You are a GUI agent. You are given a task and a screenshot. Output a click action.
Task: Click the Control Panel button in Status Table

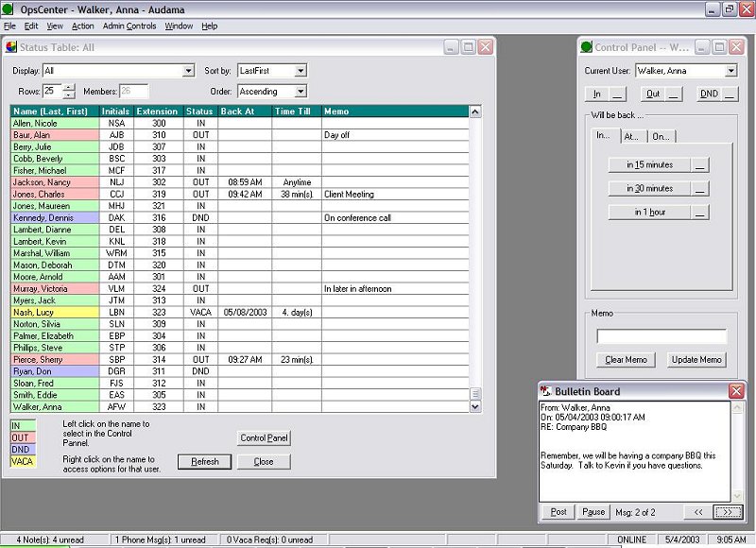tap(264, 438)
